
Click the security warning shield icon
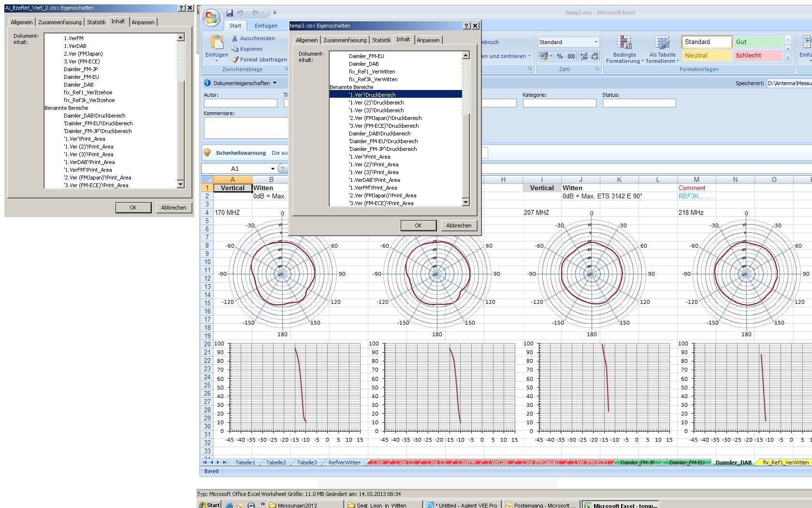[x=208, y=153]
